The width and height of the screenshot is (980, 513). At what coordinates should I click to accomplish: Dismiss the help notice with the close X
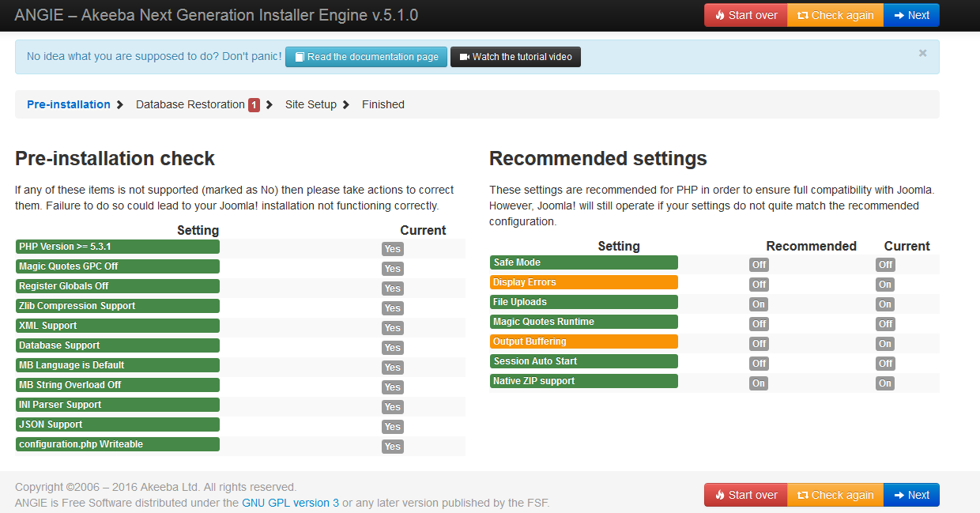tap(922, 53)
